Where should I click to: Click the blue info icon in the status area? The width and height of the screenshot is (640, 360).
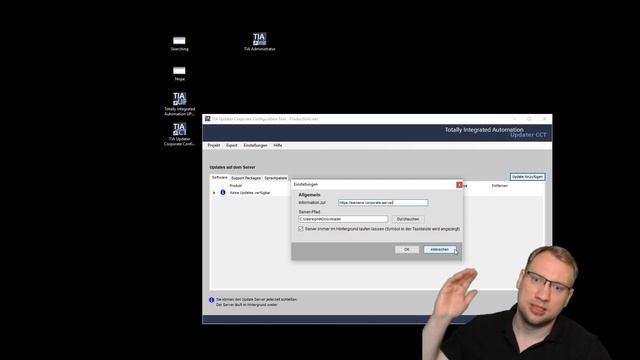pos(211,300)
